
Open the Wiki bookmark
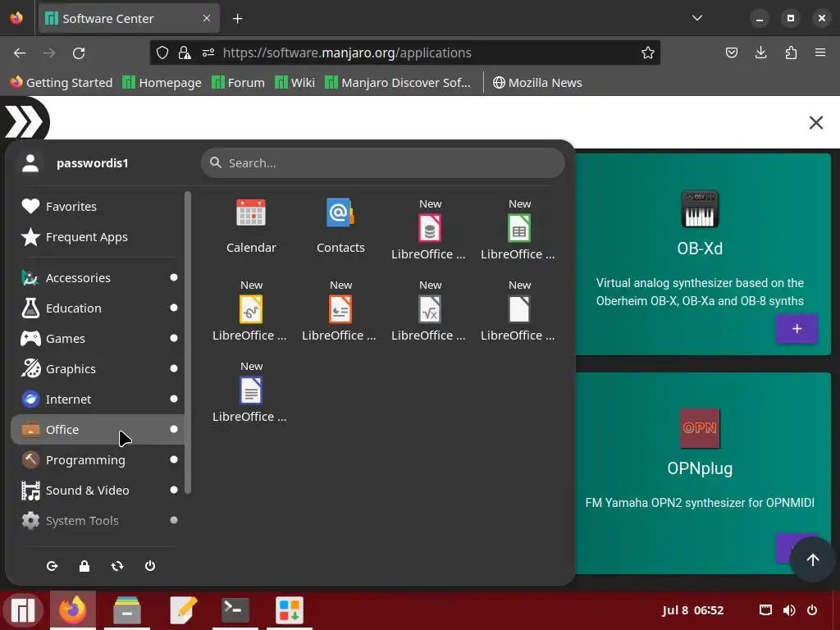(294, 83)
